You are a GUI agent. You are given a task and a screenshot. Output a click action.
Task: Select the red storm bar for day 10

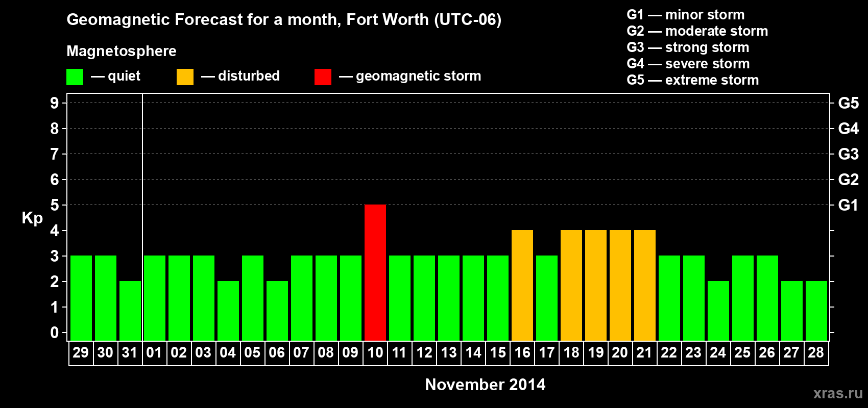(x=375, y=272)
